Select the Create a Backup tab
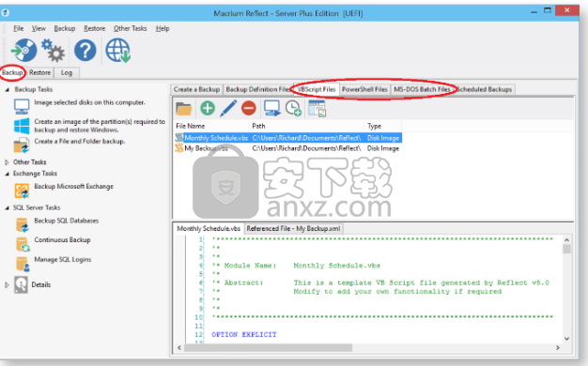 click(196, 89)
